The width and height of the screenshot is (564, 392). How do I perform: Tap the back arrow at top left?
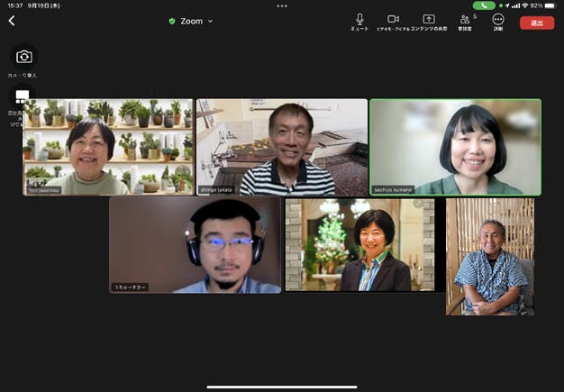(12, 21)
